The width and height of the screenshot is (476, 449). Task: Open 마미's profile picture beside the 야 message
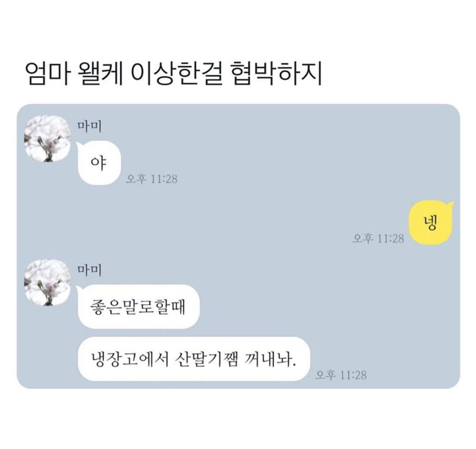(x=48, y=138)
